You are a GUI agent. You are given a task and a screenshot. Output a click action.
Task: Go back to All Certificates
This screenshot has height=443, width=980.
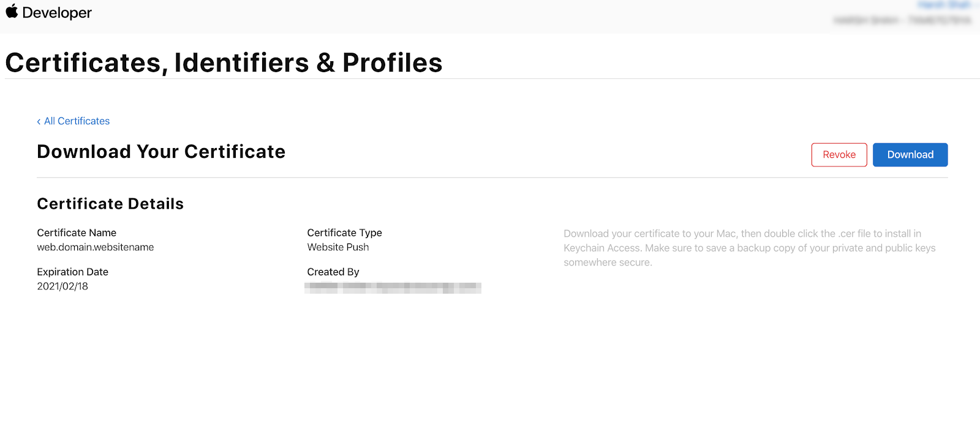click(77, 121)
